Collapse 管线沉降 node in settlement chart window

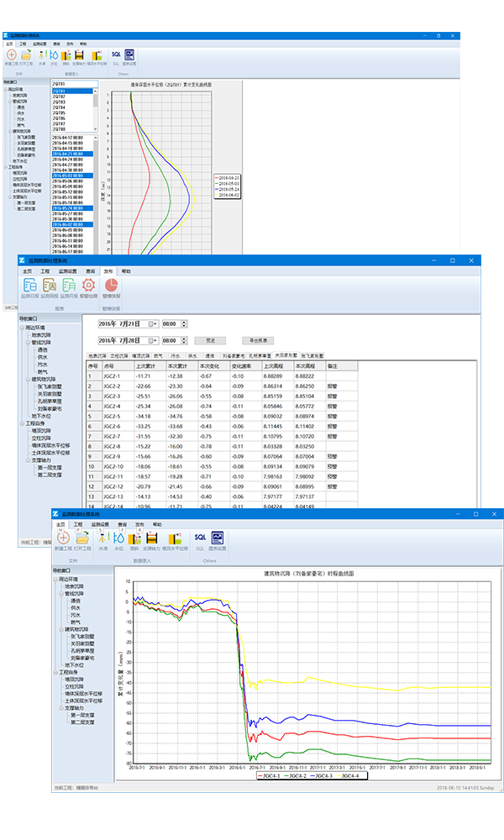coord(61,594)
